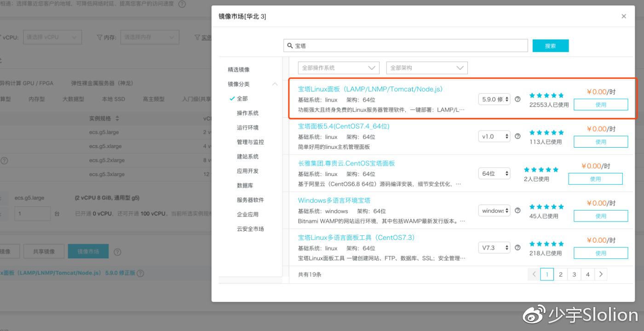Select the 云安全市场 category
The image size is (644, 331).
pyautogui.click(x=251, y=229)
